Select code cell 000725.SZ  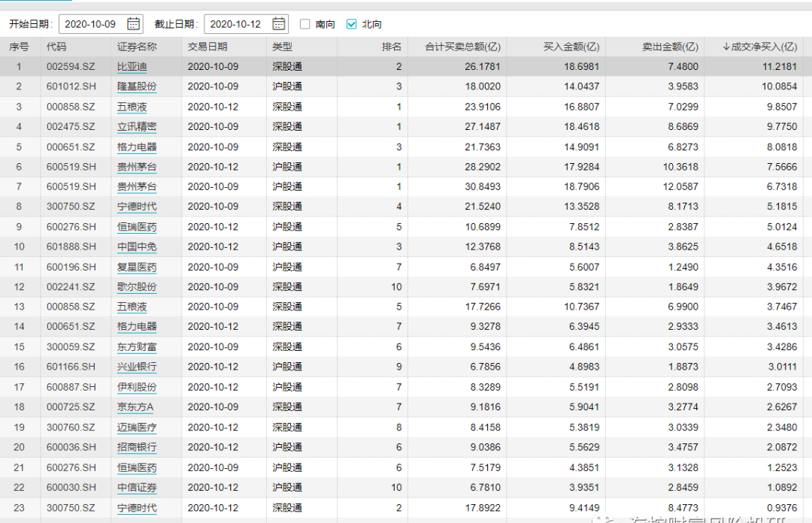(71, 407)
